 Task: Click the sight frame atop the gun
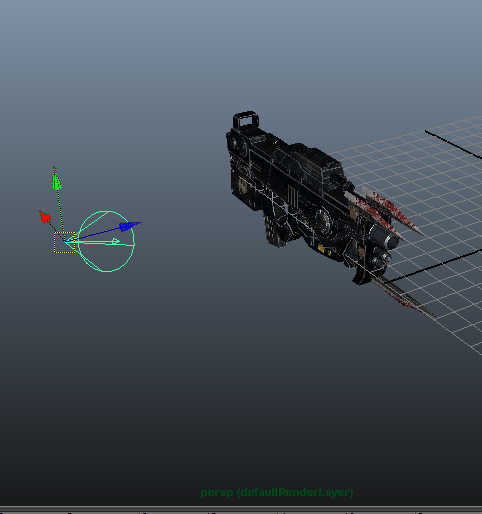coord(246,121)
